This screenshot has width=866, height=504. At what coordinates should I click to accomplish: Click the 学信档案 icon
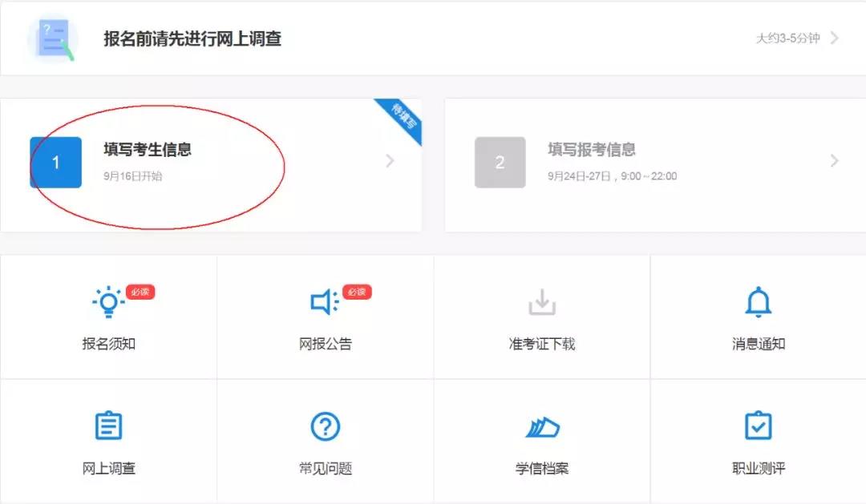coord(542,428)
